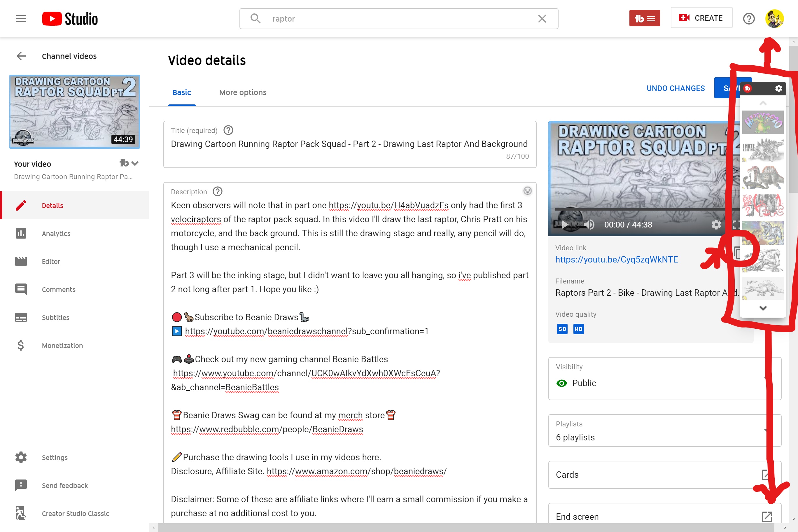Click the Title help icon

point(228,130)
